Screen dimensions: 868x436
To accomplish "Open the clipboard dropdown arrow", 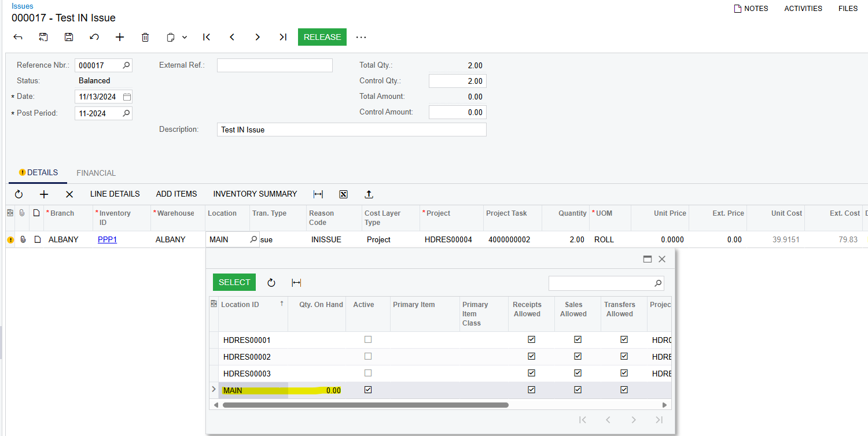I will coord(185,37).
